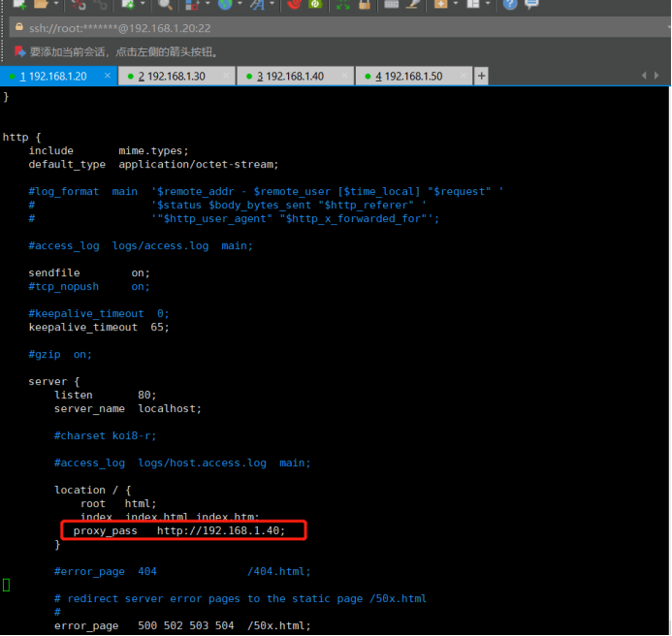Click the 'keepalive_timeout 65;' line
This screenshot has width=672, height=636.
pyautogui.click(x=99, y=327)
